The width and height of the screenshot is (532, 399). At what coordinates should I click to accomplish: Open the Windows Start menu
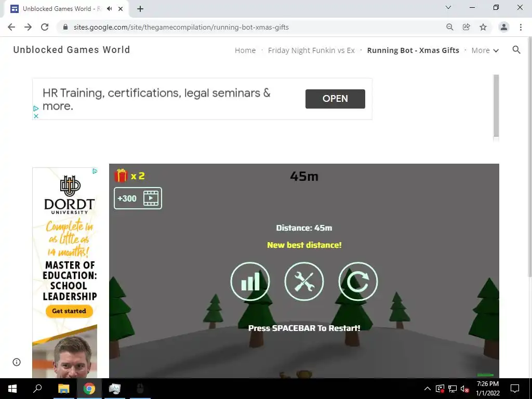click(12, 389)
